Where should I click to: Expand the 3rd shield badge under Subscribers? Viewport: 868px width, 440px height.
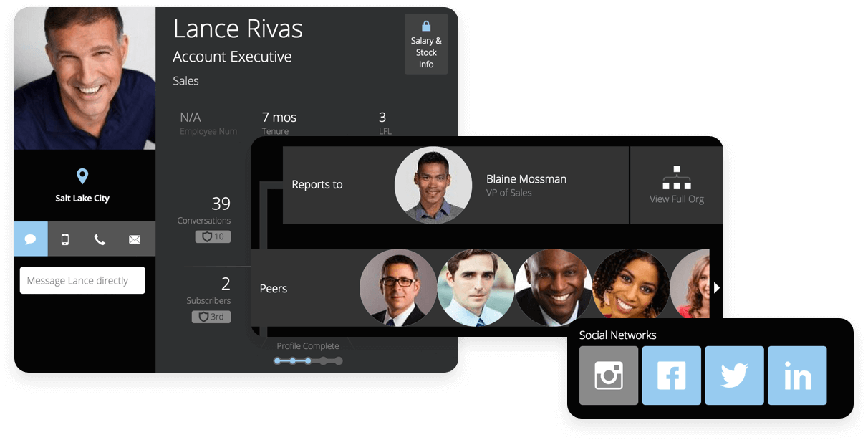(211, 316)
